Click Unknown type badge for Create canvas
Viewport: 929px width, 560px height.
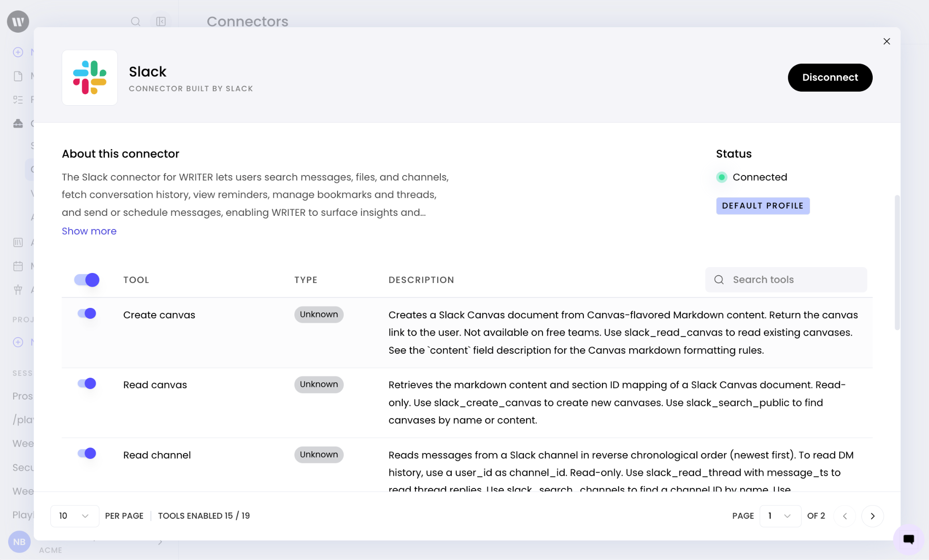319,314
